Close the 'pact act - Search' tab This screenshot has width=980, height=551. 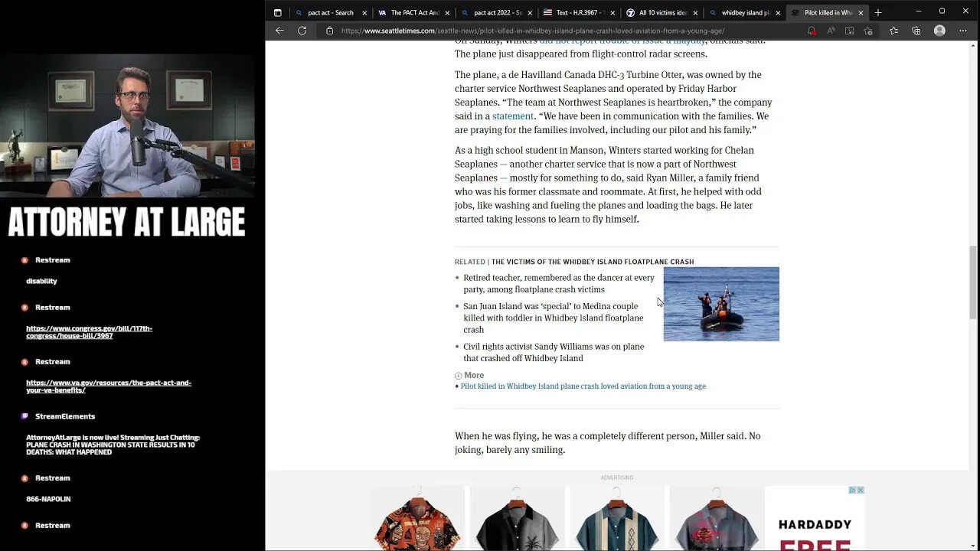click(364, 13)
